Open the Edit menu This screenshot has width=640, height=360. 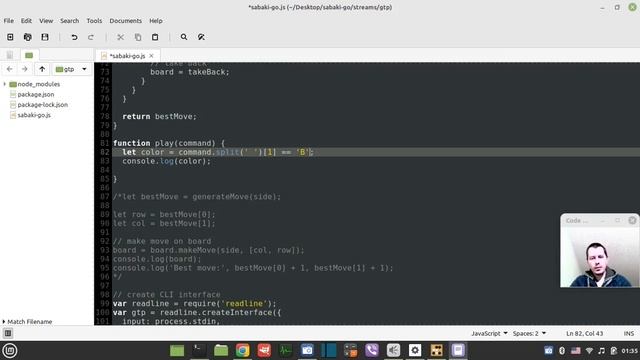pos(26,21)
